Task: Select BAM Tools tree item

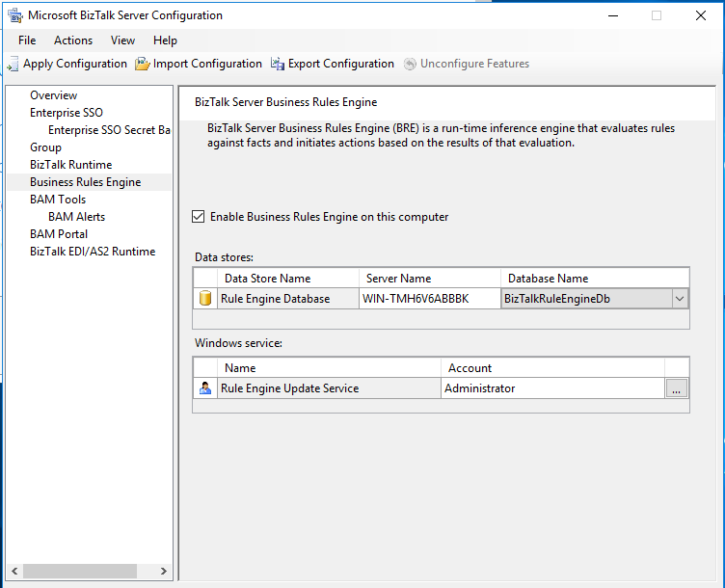Action: (x=58, y=200)
